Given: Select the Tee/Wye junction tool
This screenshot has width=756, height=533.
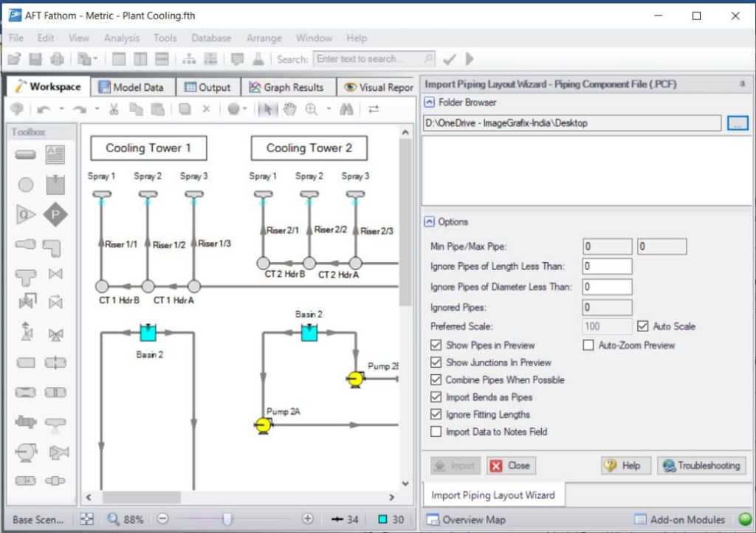Looking at the screenshot, I should point(26,277).
